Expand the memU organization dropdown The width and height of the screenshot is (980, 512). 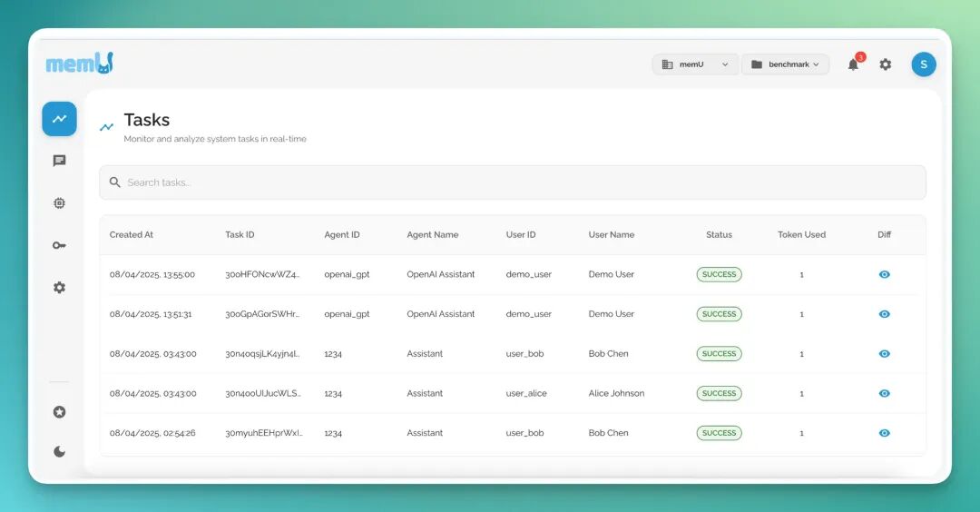[695, 64]
